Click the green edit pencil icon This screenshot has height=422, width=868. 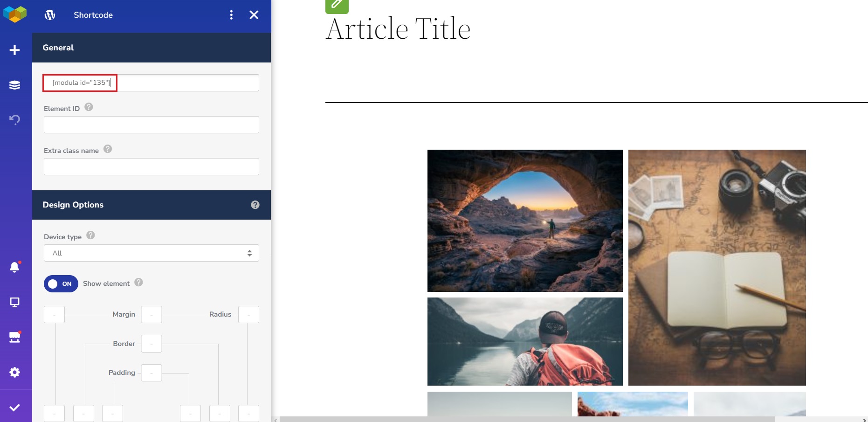337,5
